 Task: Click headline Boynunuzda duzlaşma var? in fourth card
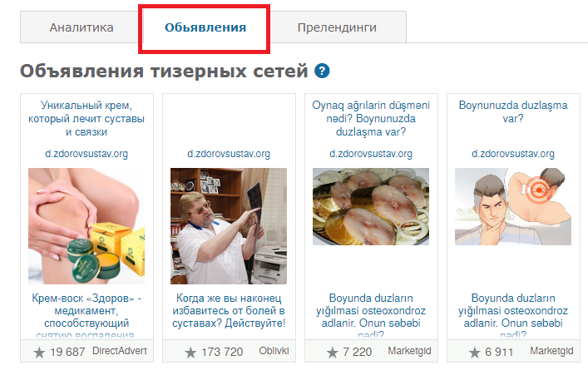pos(513,111)
